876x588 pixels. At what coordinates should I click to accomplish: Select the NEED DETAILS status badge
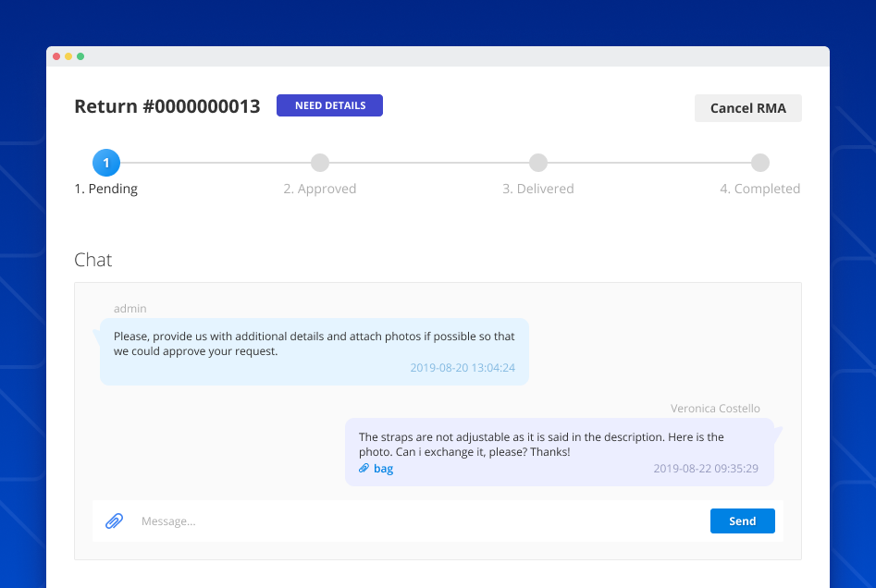click(x=329, y=104)
